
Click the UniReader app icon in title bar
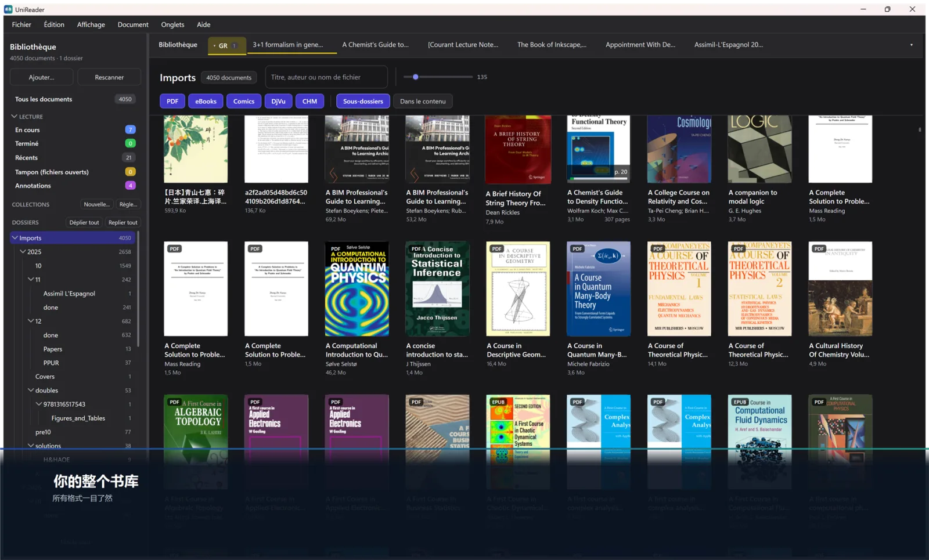[8, 9]
